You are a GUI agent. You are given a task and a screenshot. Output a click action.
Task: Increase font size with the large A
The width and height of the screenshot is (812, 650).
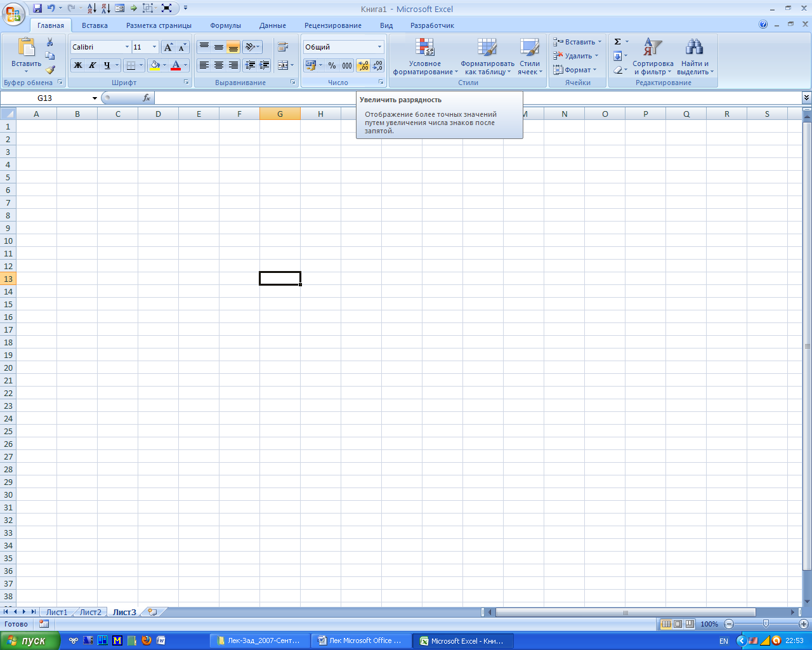coord(168,47)
